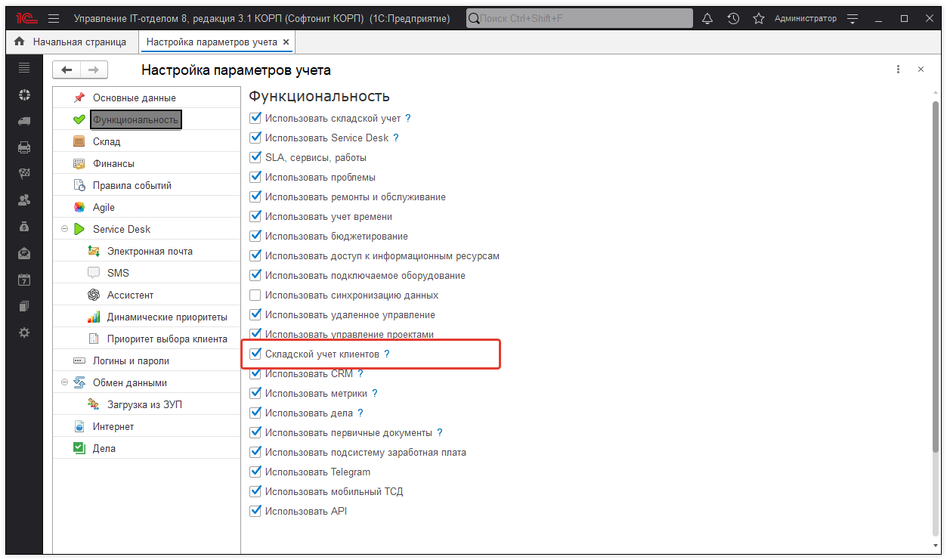Click help question mark beside Service Desk option
This screenshot has width=947, height=560.
pyautogui.click(x=396, y=138)
